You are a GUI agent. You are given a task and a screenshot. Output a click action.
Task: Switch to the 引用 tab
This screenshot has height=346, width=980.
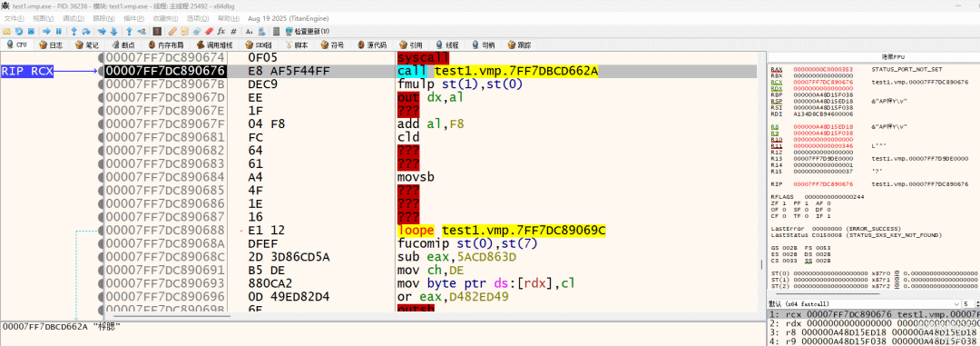[410, 45]
